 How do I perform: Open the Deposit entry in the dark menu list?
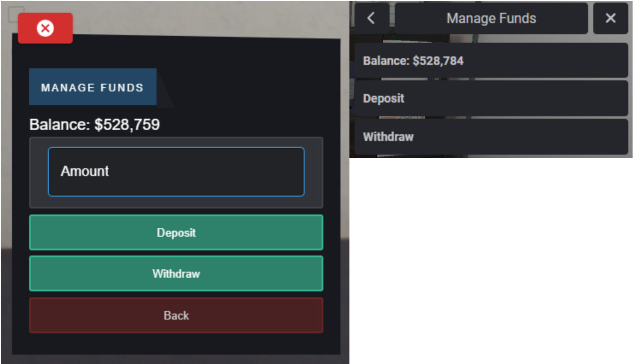click(491, 98)
